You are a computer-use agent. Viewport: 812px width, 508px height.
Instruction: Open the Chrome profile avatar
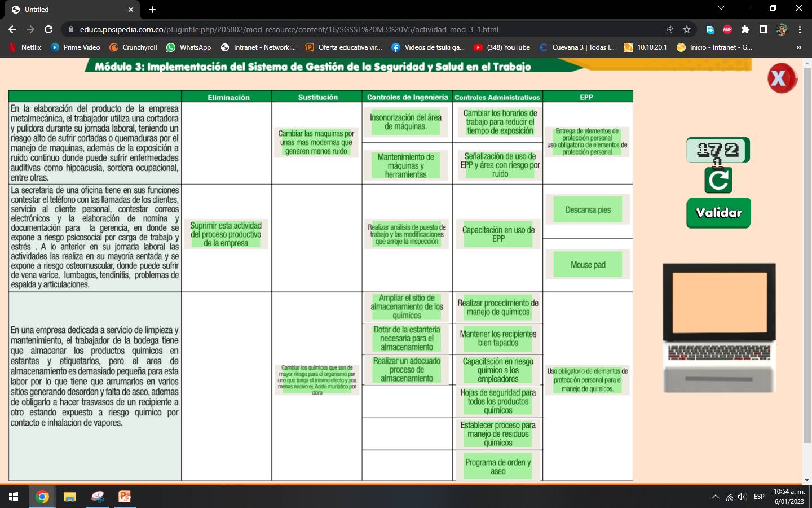point(782,29)
